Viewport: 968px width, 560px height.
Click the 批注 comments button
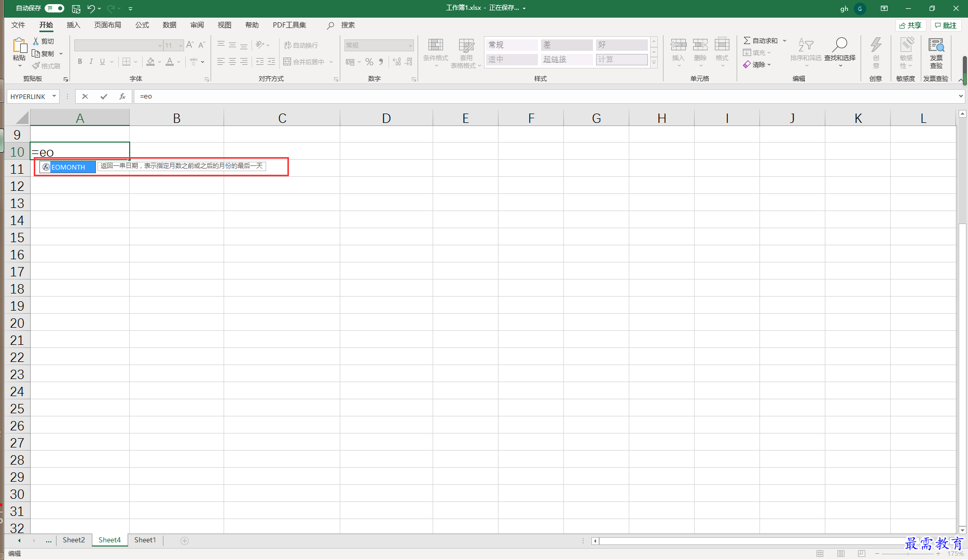coord(946,25)
